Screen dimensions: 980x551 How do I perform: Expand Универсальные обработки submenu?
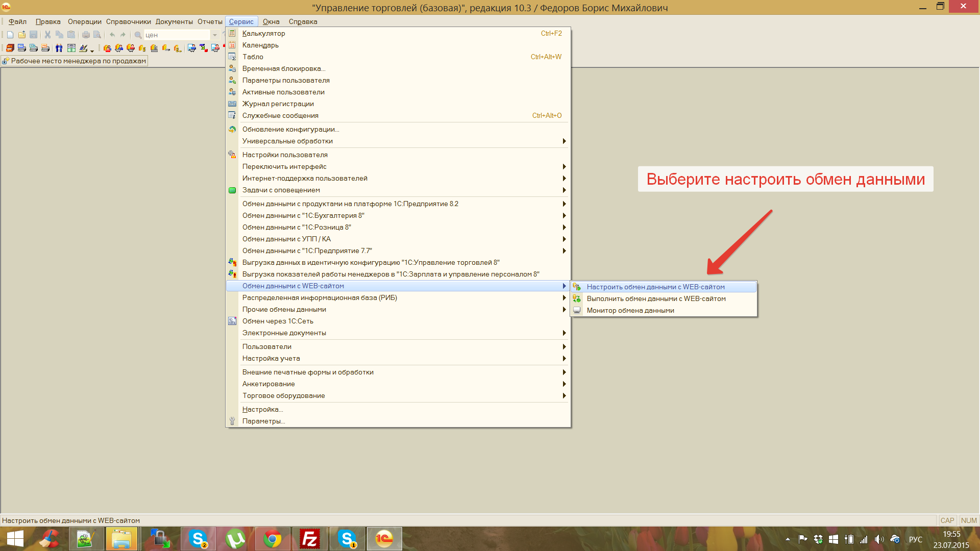pos(398,141)
